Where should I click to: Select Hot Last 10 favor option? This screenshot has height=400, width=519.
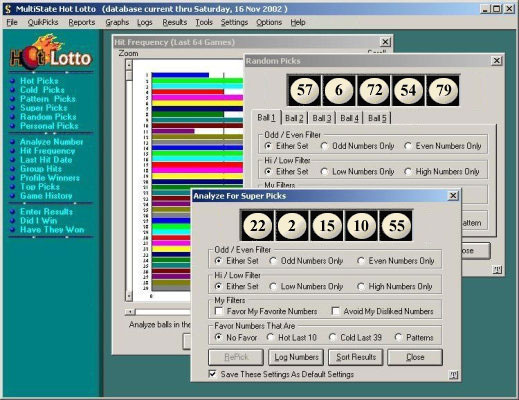pyautogui.click(x=292, y=337)
